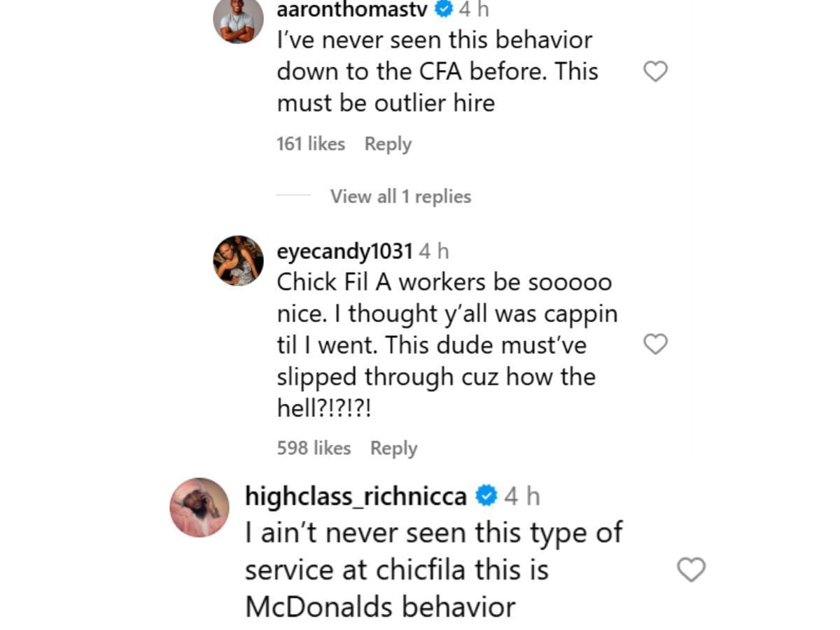
Task: Select the "McDonalds behavior" comment text
Action: [380, 606]
